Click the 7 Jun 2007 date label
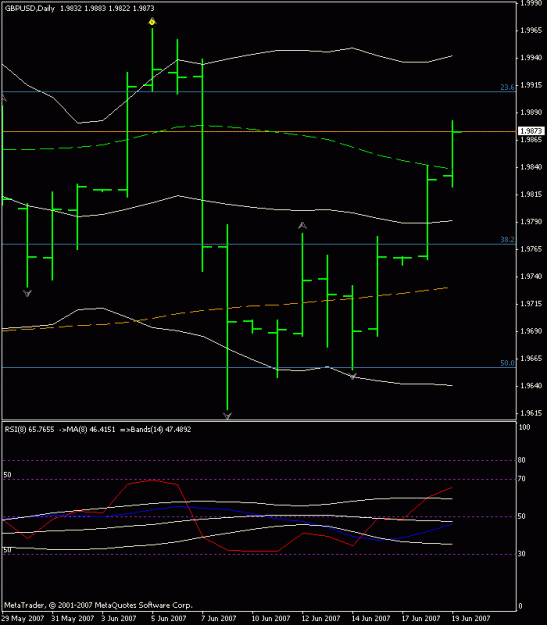The width and height of the screenshot is (547, 625). pyautogui.click(x=218, y=618)
